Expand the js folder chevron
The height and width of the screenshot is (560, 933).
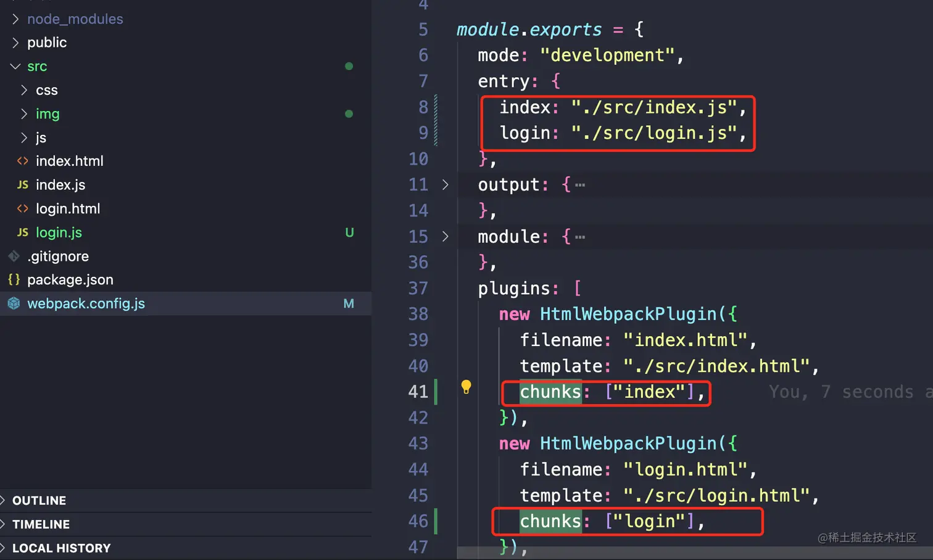(x=24, y=138)
